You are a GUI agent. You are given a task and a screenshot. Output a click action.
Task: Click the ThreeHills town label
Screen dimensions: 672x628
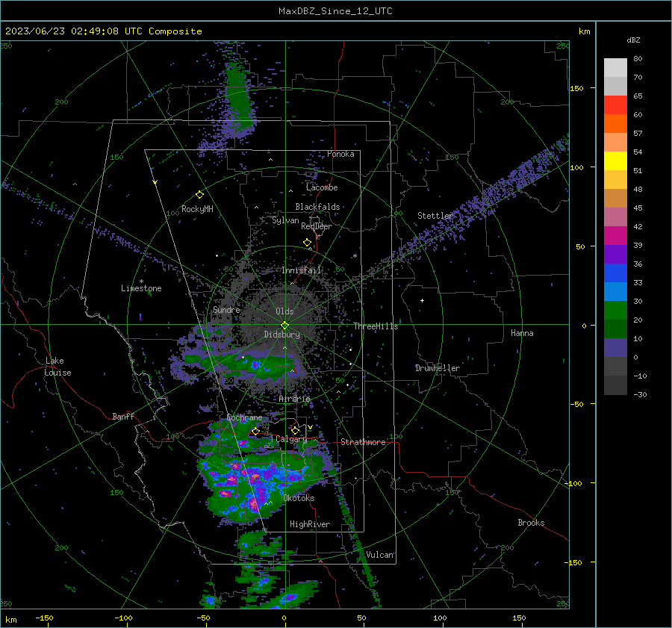click(x=376, y=326)
